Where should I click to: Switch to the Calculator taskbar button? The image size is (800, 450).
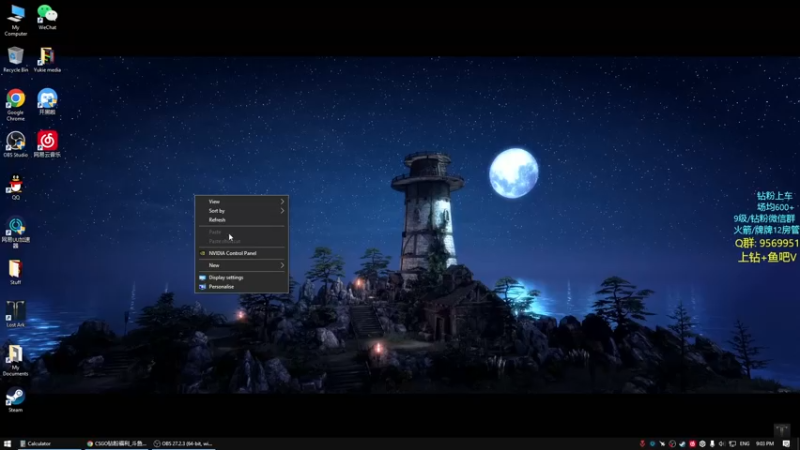tap(49, 444)
